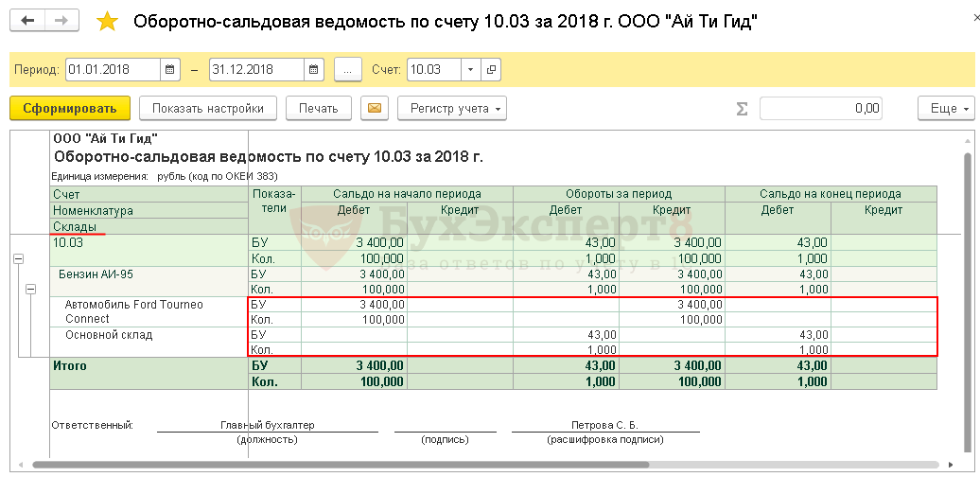Screen dimensions: 980x477
Task: Click the period selection ellipsis button
Action: pos(348,70)
